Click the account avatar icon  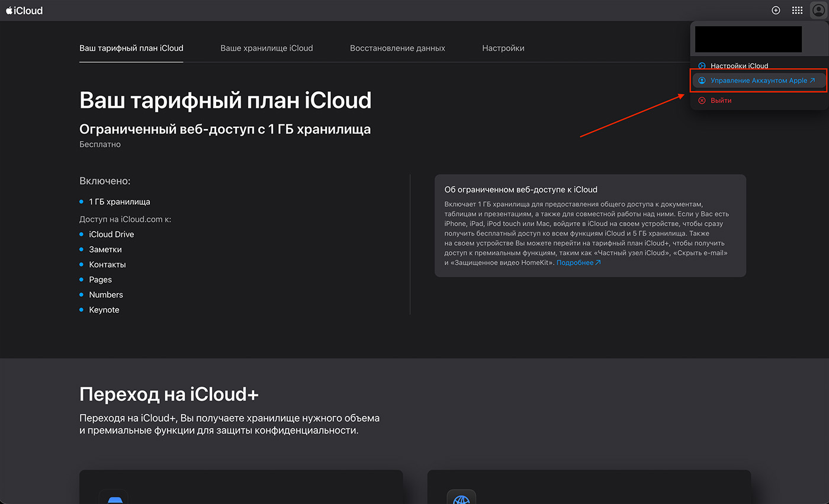click(818, 11)
